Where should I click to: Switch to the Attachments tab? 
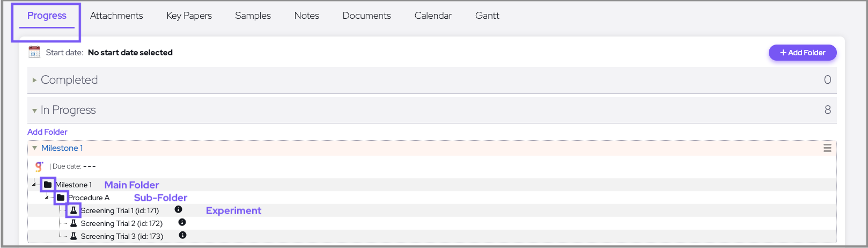coord(116,16)
